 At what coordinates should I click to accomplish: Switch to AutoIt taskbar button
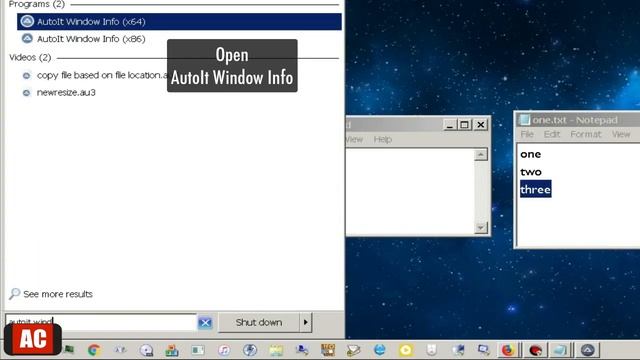(588, 350)
